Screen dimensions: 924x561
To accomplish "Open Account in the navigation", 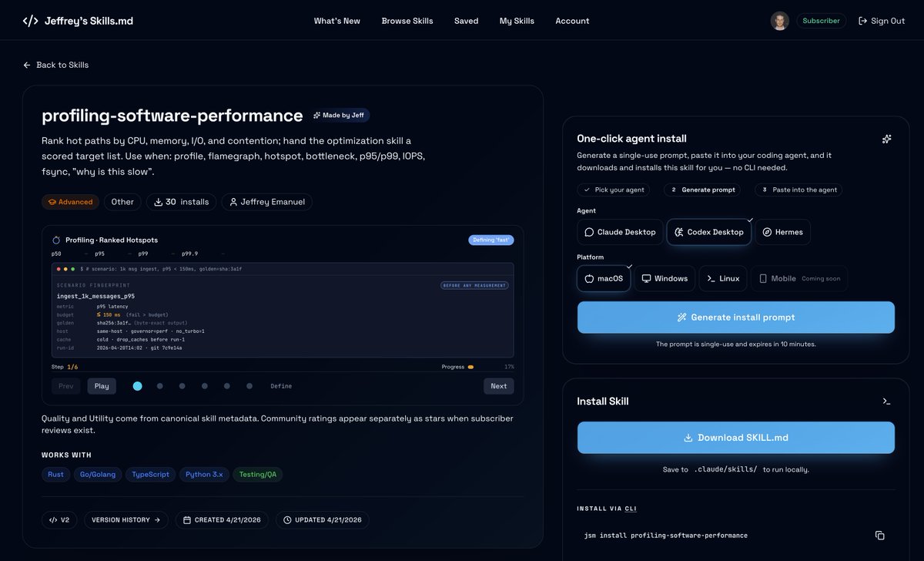I will point(572,21).
